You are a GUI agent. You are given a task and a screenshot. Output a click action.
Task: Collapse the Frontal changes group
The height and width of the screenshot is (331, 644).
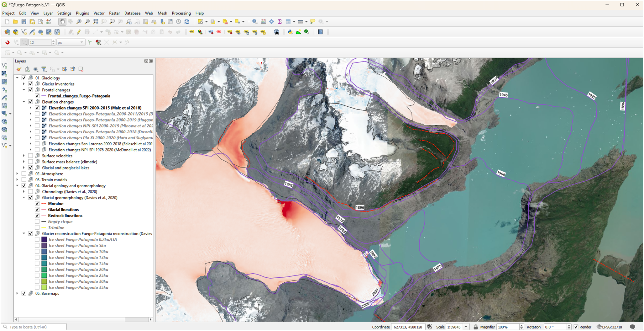[24, 90]
